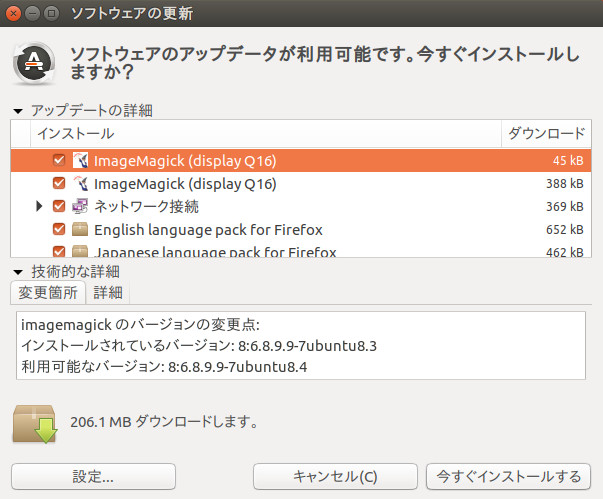Click the ImageMagick icon in the 45 kB row
Screen dimensions: 603x499
coord(80,160)
